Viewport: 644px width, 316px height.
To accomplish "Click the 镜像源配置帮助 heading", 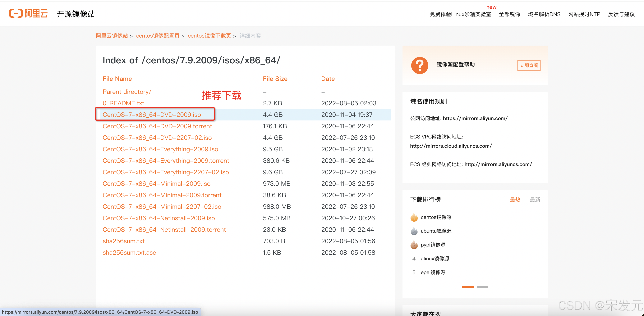I will click(456, 65).
